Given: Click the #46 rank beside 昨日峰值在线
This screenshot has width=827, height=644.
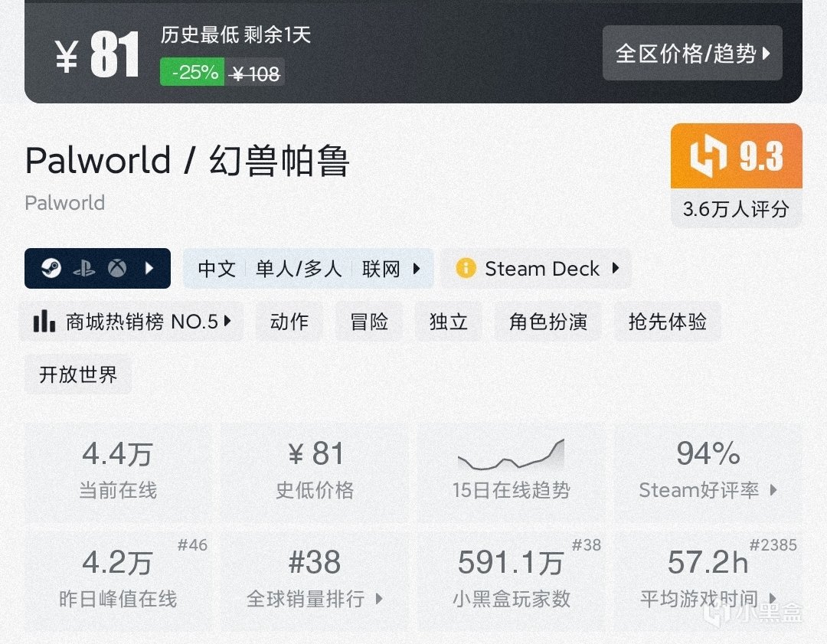Looking at the screenshot, I should [192, 545].
